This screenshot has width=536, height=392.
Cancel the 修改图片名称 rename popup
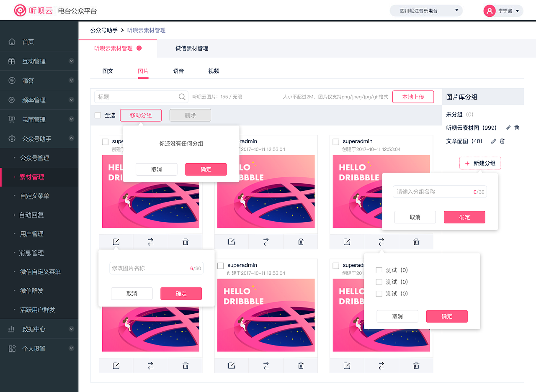[x=131, y=294]
